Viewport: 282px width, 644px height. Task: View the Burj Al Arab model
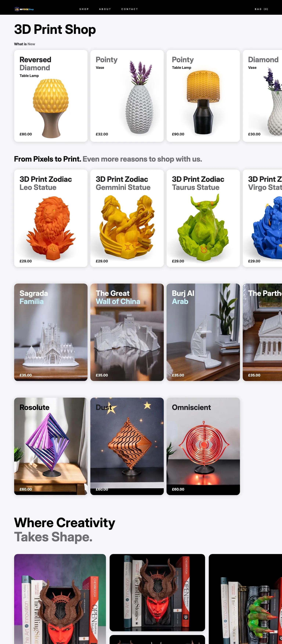pyautogui.click(x=203, y=332)
